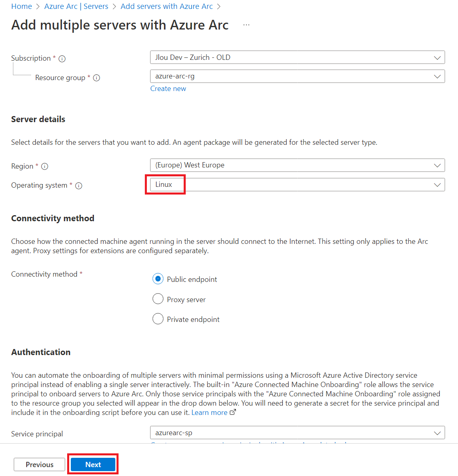Select the Private endpoint radio option
Image resolution: width=458 pixels, height=476 pixels.
point(158,319)
